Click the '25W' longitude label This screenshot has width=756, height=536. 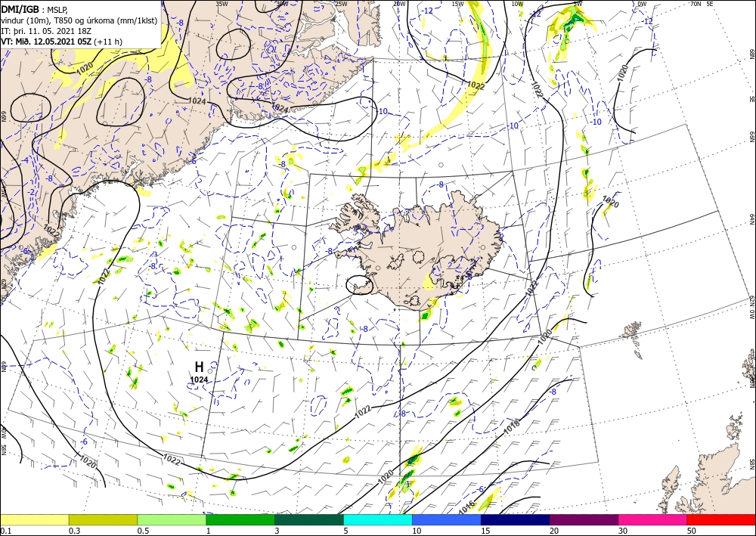click(x=341, y=4)
